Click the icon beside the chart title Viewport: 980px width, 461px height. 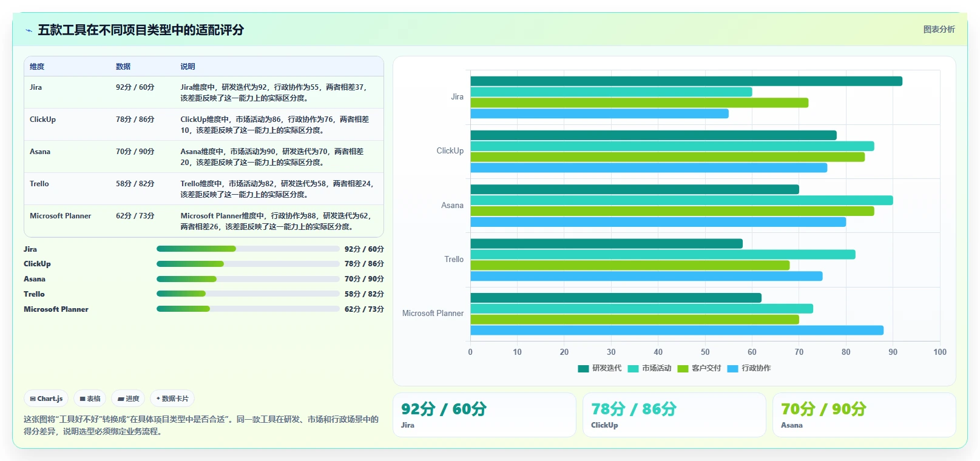29,30
